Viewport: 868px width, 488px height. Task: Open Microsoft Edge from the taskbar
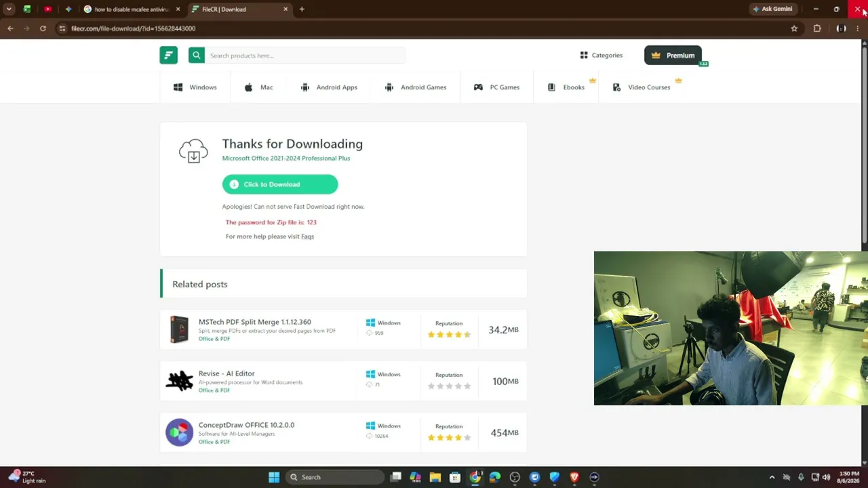pos(495,477)
